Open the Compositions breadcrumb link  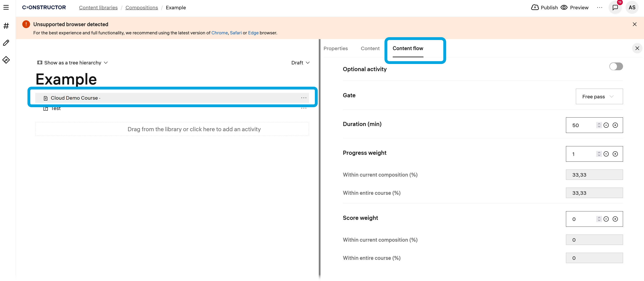141,8
